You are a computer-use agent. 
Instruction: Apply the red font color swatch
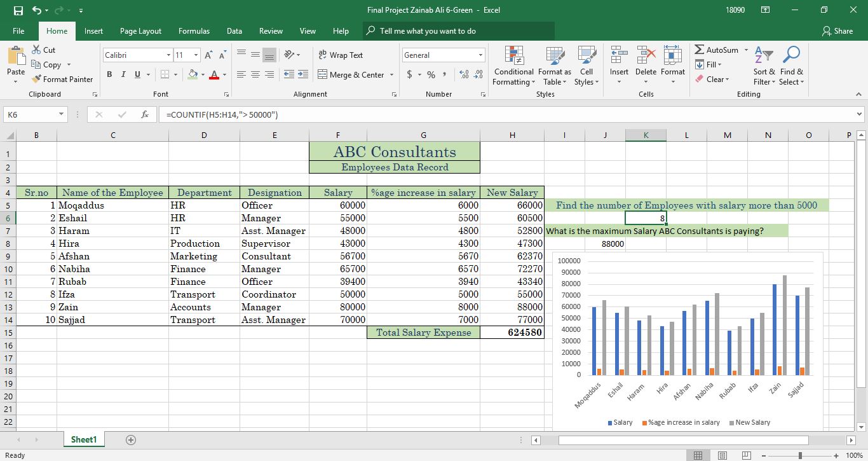click(x=215, y=74)
